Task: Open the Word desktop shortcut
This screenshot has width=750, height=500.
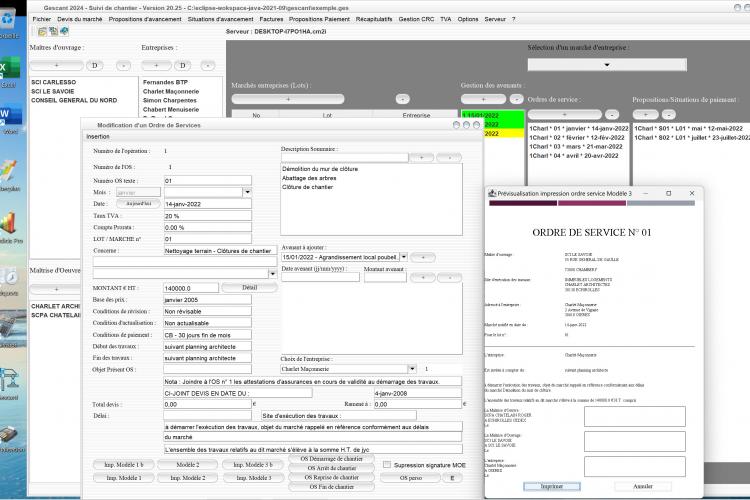Action: 10,119
